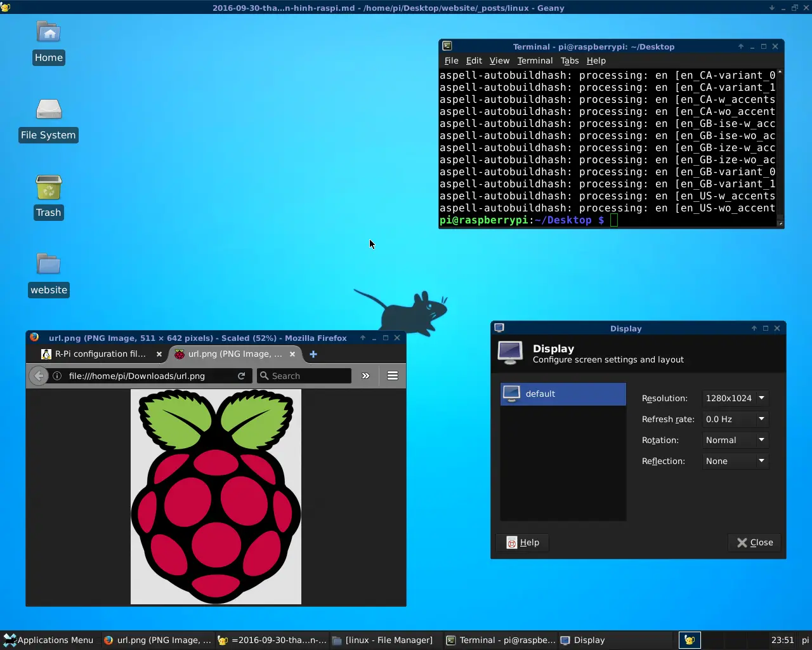Click the Help button in Display dialog
This screenshot has height=650, width=812.
click(x=523, y=542)
